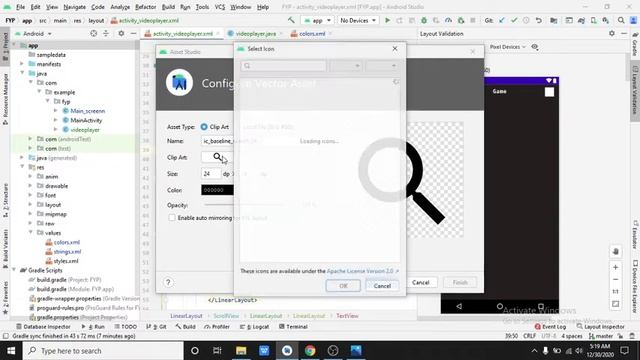
Task: Select styles.xml in project tree
Action: [x=66, y=261]
